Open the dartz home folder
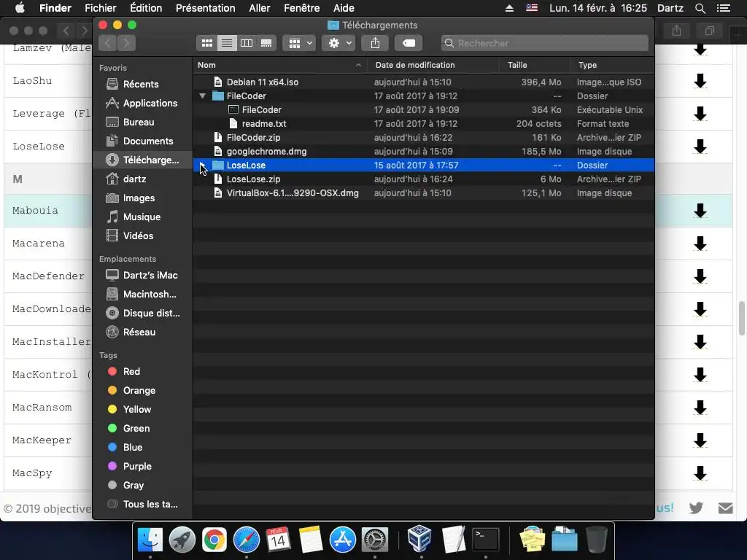747x560 pixels. pos(143,179)
